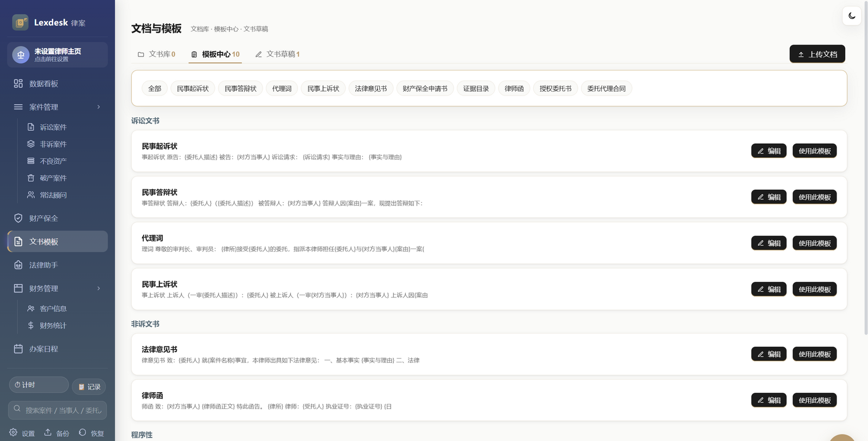Image resolution: width=868 pixels, height=441 pixels.
Task: Focus the 搜索案件 search field
Action: (58, 410)
